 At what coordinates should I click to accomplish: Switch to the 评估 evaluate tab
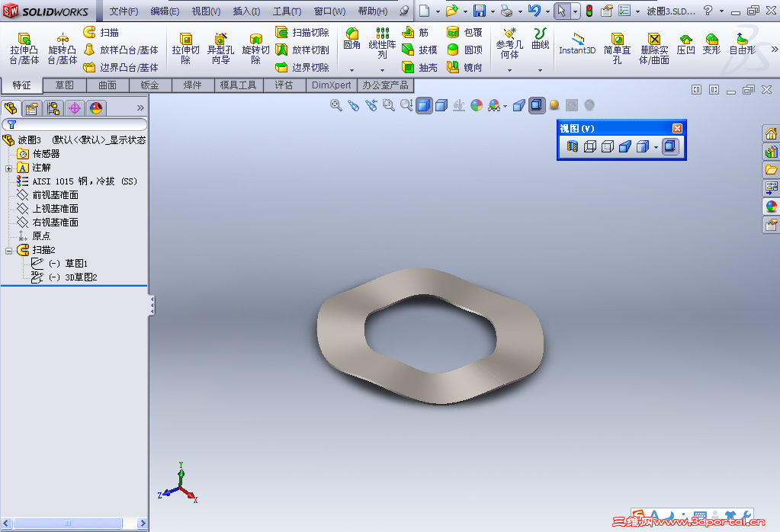pos(284,85)
